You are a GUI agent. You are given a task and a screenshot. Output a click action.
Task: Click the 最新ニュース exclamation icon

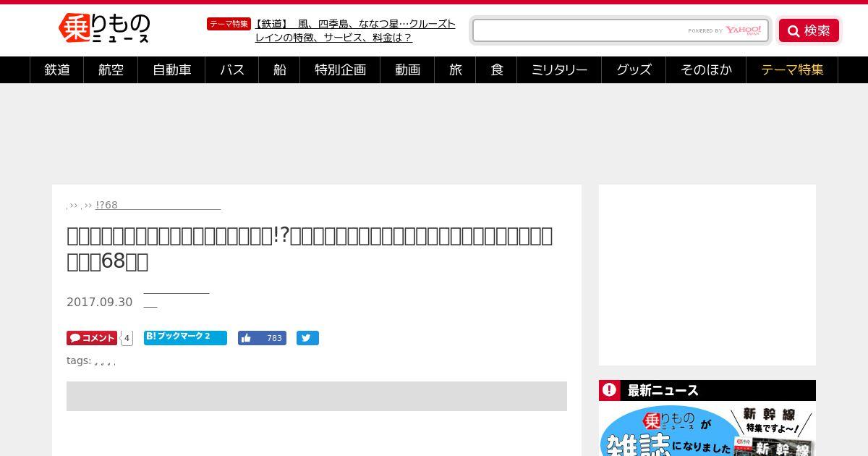point(610,390)
